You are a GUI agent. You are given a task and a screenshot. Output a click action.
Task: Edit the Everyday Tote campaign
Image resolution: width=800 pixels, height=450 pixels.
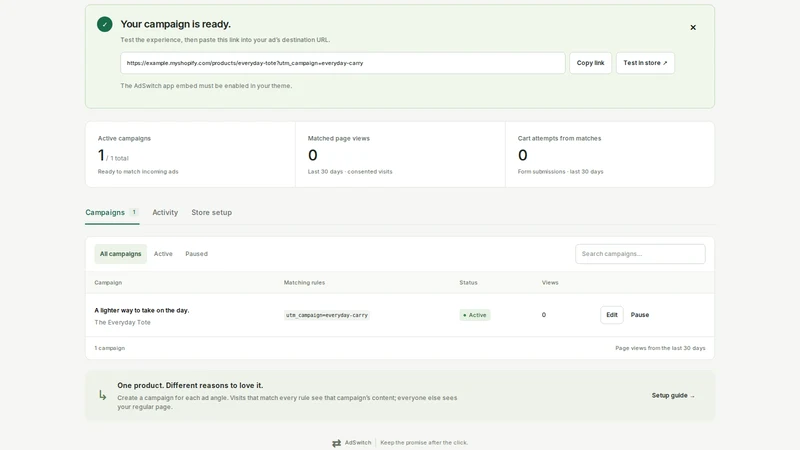(612, 315)
